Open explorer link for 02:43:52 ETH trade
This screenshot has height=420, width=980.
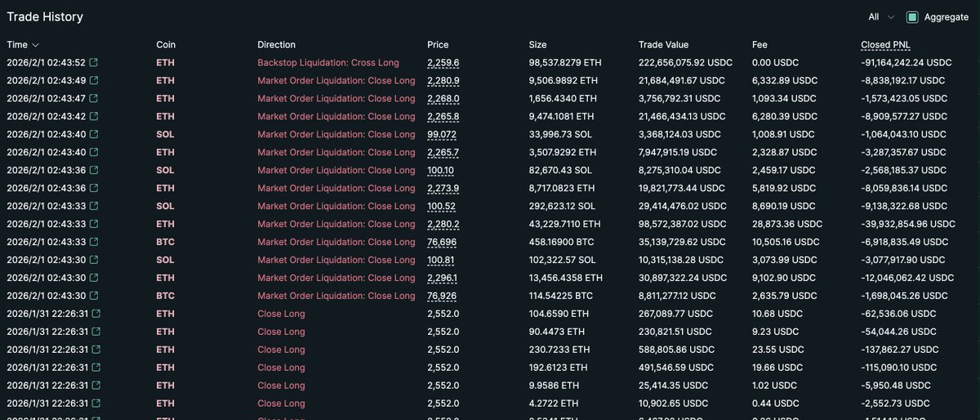[x=94, y=62]
